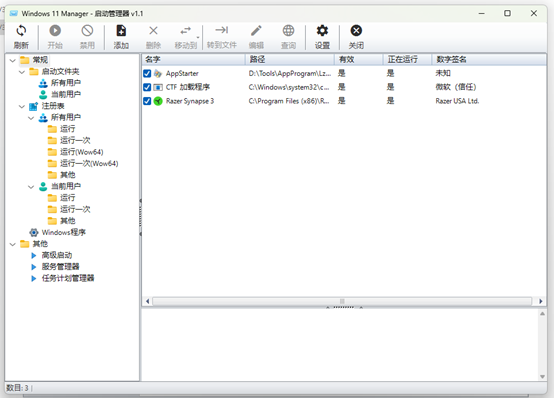Click the 转到文件 go-to-file icon
The height and width of the screenshot is (398, 554).
222,30
